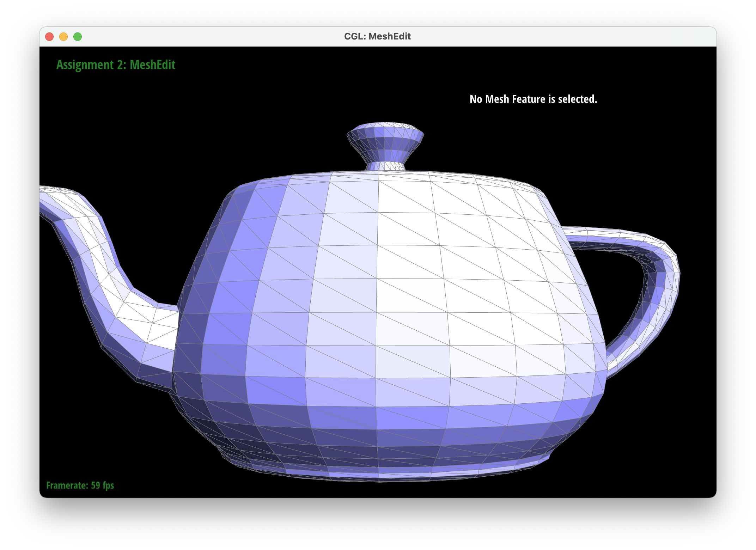This screenshot has height=550, width=756.
Task: Click the 'Assignment 2: MeshEdit' heading text
Action: (116, 65)
